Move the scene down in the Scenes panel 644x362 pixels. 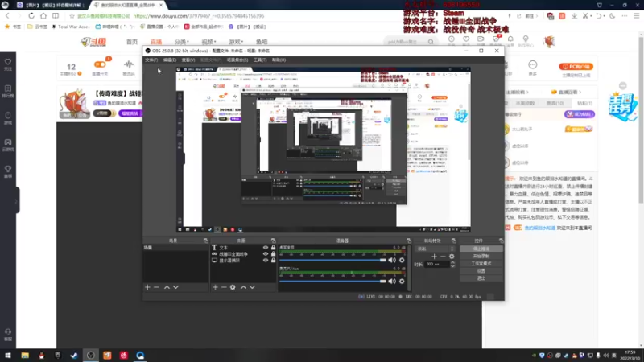[175, 287]
